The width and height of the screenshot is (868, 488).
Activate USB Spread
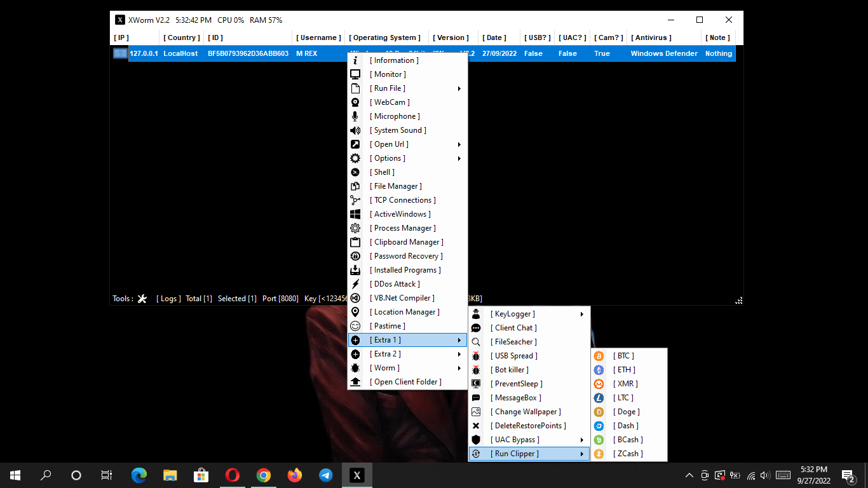[x=513, y=355]
